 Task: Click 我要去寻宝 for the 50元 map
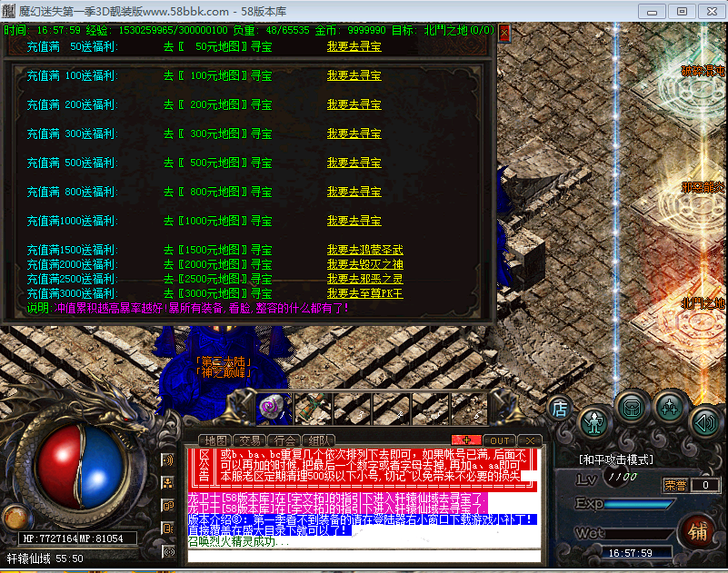[x=354, y=46]
